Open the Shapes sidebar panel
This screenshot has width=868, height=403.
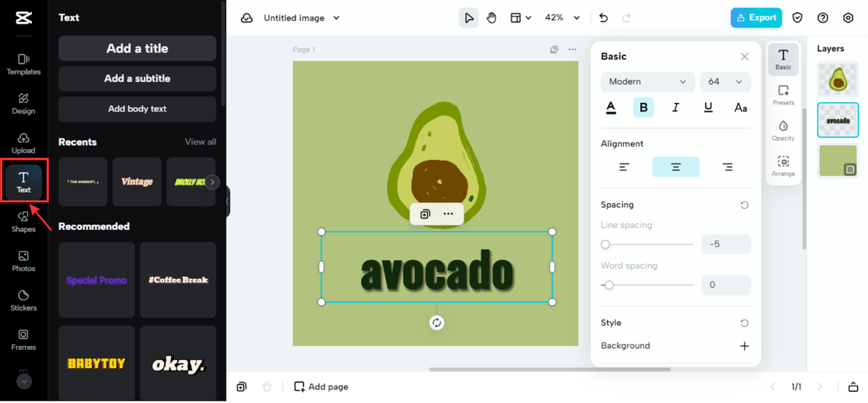(x=24, y=221)
